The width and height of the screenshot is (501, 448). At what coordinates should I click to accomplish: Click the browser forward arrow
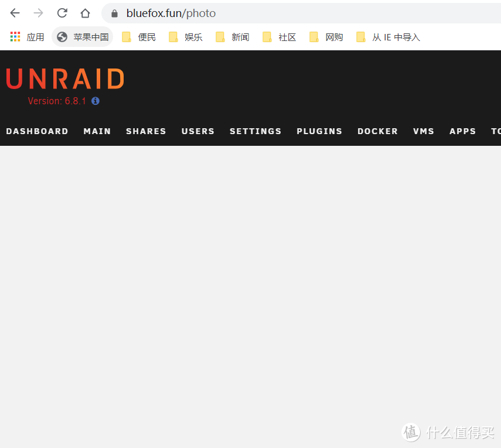[x=38, y=13]
